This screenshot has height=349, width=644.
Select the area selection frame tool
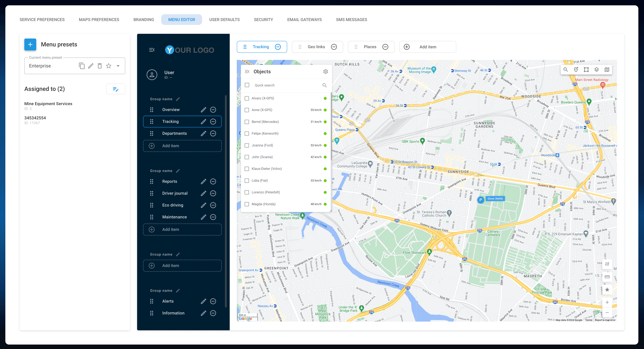[586, 69]
